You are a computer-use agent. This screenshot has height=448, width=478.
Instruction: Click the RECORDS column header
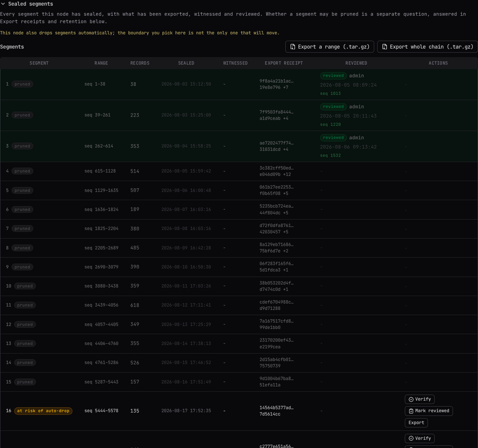pyautogui.click(x=140, y=63)
